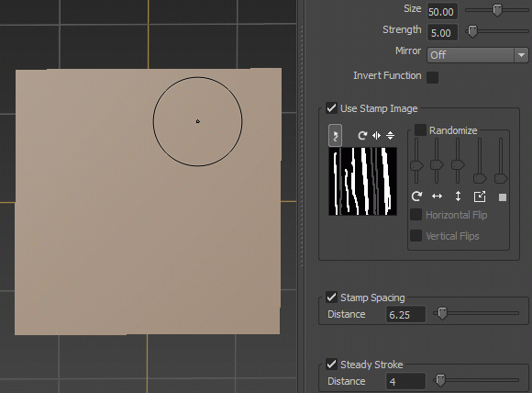532x393 pixels.
Task: Click the randomize horizontal position icon
Action: [x=437, y=196]
